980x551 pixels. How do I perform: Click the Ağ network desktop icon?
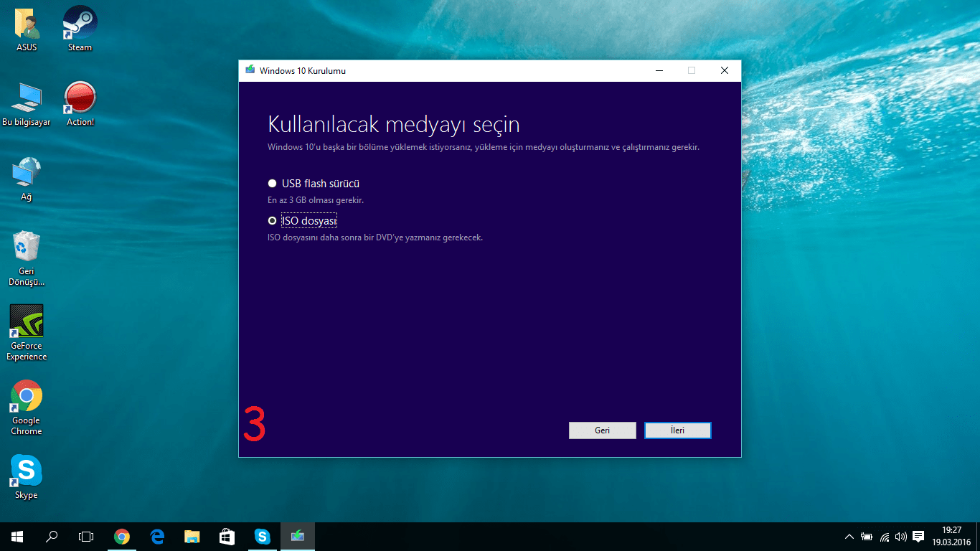pyautogui.click(x=27, y=179)
